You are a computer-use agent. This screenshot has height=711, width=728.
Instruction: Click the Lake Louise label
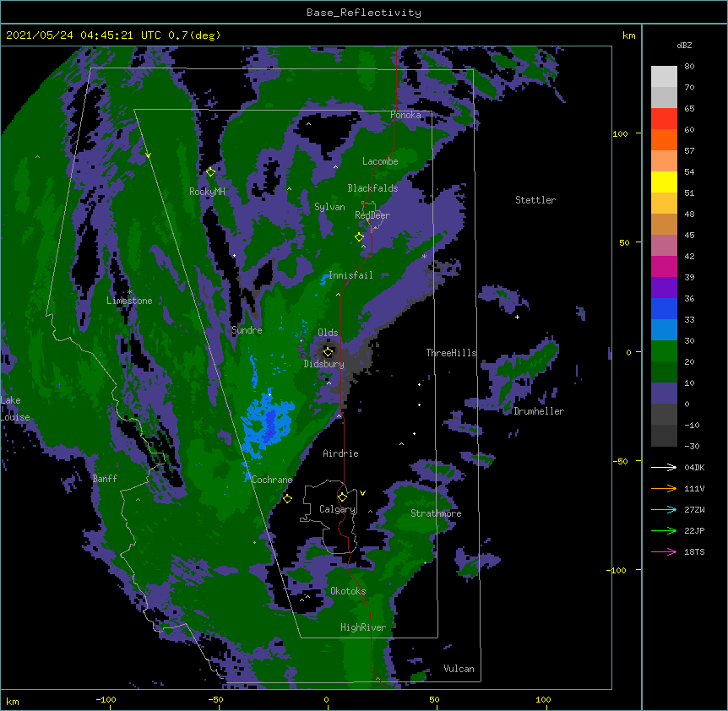click(x=14, y=409)
